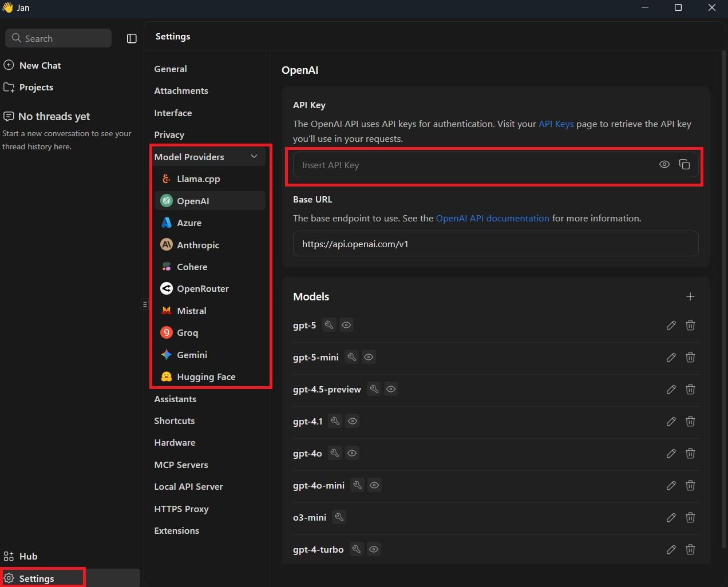Click the tools wrench icon beside o3-mini
Screen dimensions: 728x587
click(339, 517)
